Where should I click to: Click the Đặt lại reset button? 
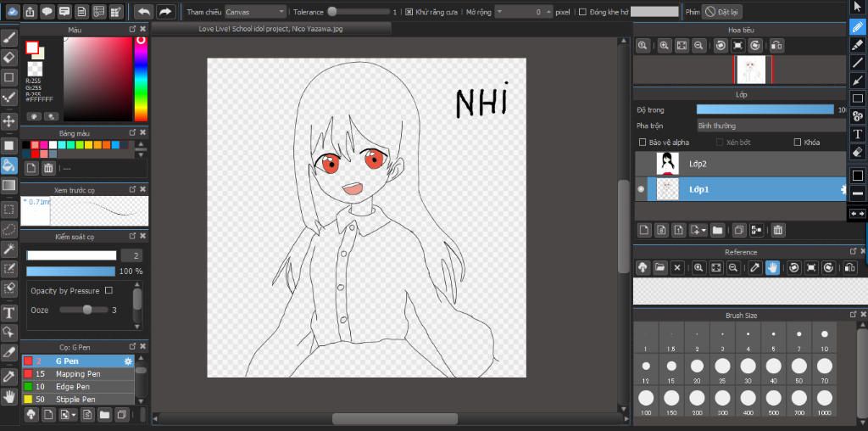pyautogui.click(x=722, y=12)
